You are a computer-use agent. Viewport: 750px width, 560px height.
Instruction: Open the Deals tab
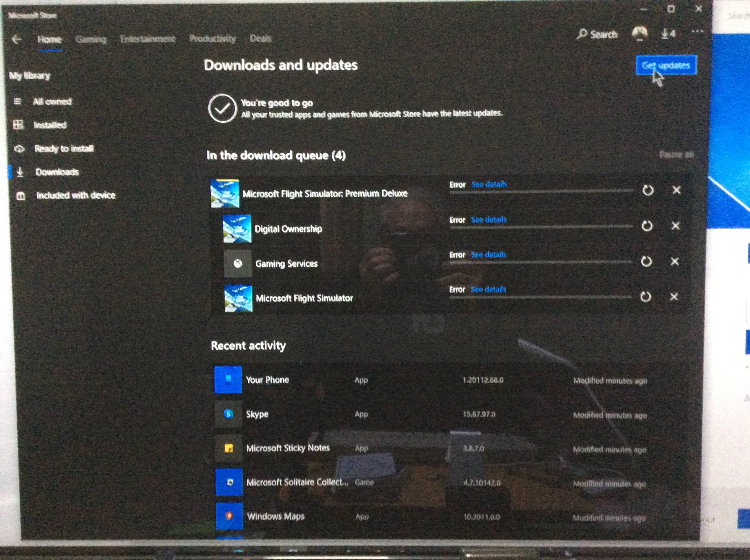click(260, 38)
